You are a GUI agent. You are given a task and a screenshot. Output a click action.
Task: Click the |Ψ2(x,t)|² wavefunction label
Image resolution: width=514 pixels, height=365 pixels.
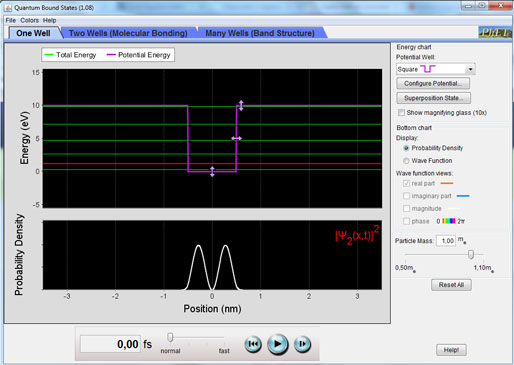click(x=357, y=235)
